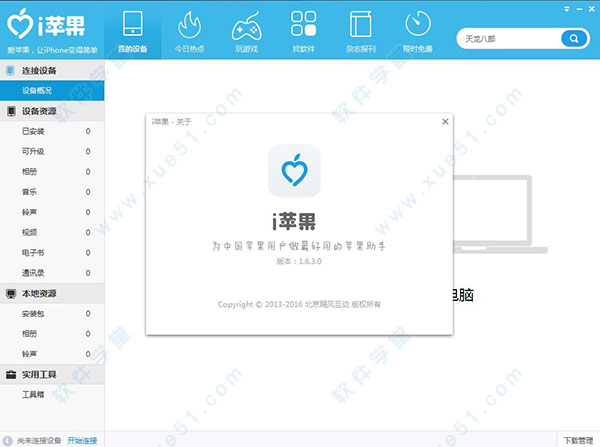Click the 连接设备 section header
This screenshot has height=447, width=600.
pyautogui.click(x=52, y=70)
